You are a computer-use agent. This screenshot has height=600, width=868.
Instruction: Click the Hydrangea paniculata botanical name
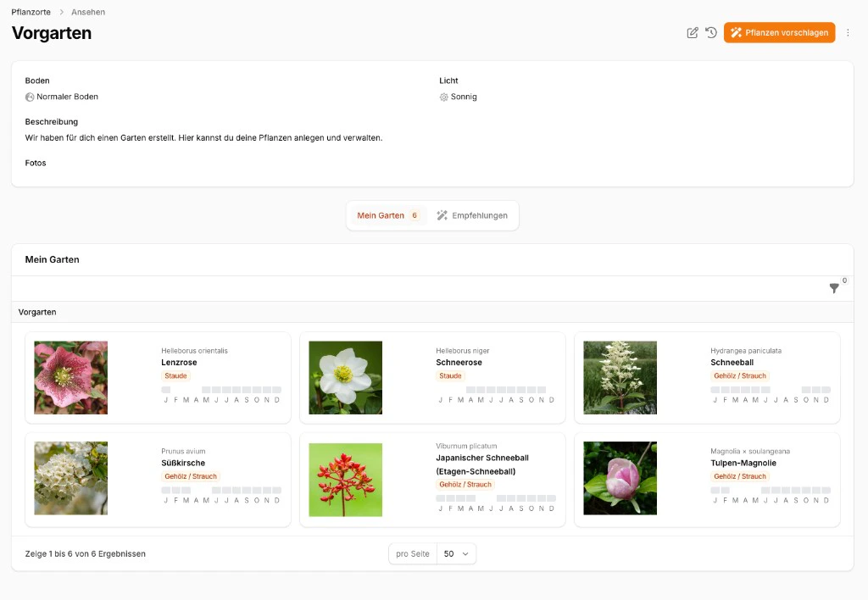click(746, 351)
